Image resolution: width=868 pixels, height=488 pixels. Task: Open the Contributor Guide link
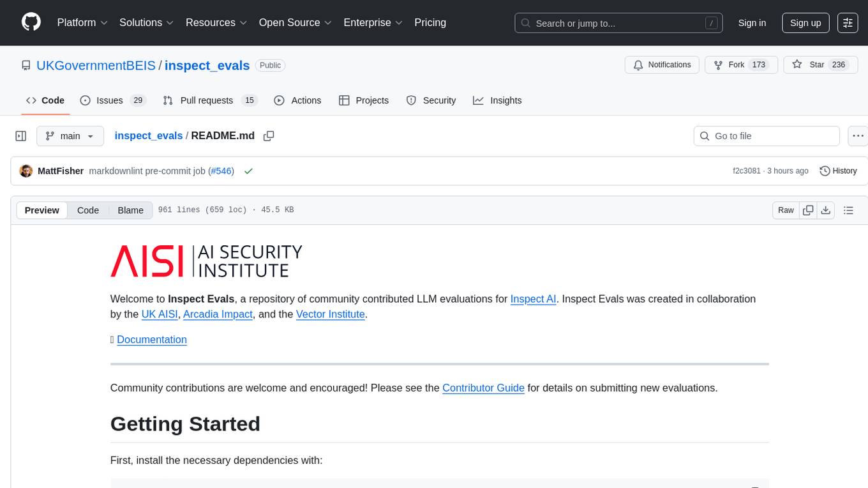483,388
